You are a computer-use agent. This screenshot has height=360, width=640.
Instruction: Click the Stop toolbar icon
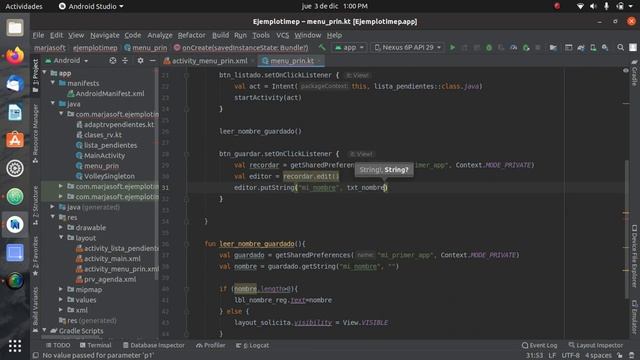pos(538,47)
